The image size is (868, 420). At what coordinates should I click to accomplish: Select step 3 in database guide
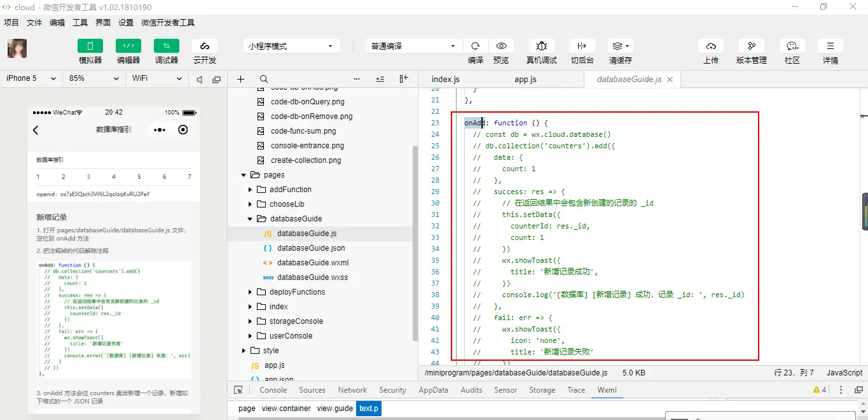click(x=88, y=176)
